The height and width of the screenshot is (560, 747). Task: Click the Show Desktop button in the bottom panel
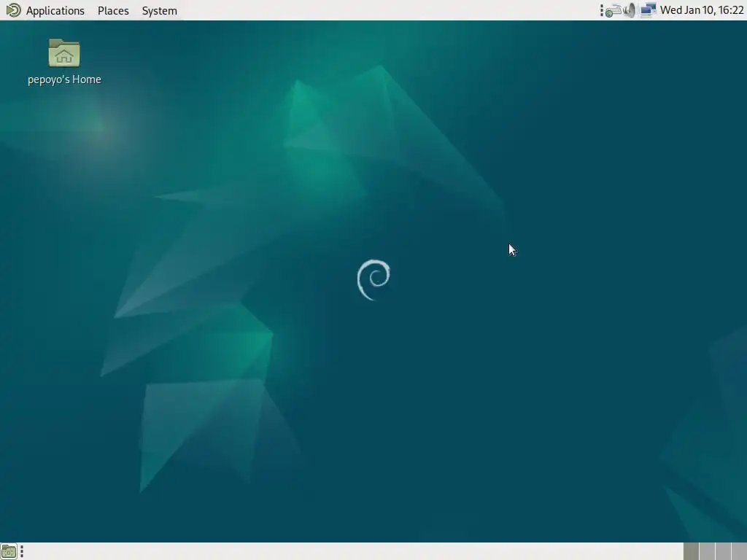point(9,551)
